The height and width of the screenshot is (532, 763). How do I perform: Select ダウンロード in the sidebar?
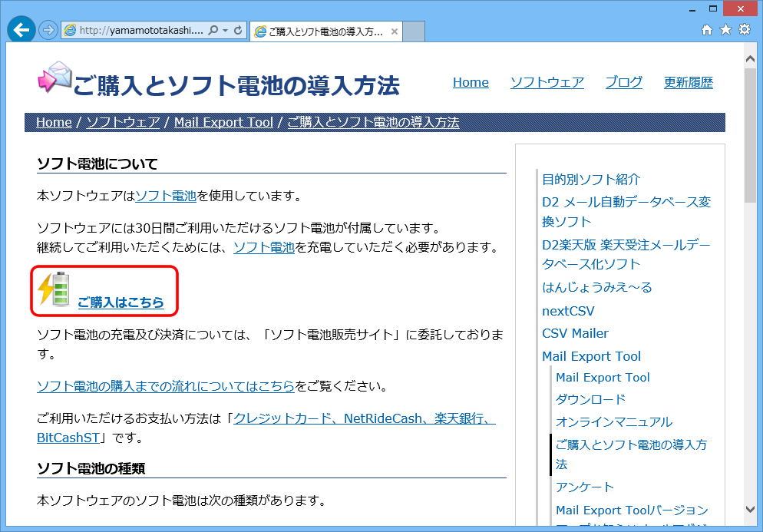point(590,399)
